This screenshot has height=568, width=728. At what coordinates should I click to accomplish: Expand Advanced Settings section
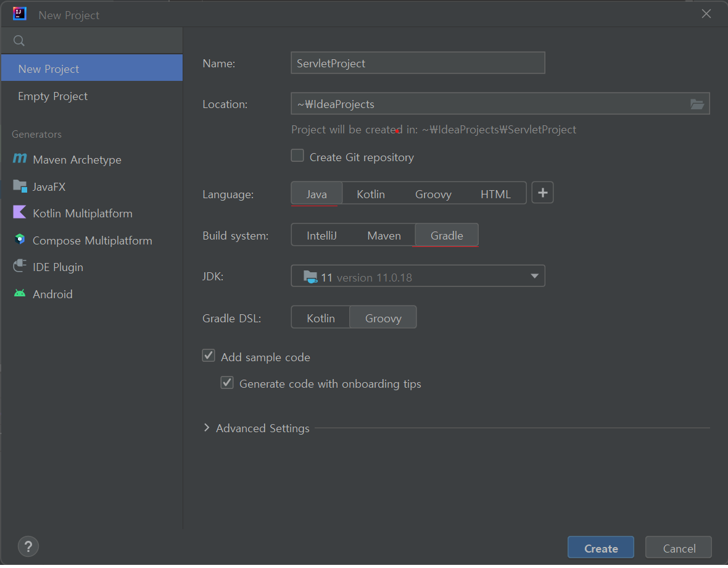[x=207, y=428]
